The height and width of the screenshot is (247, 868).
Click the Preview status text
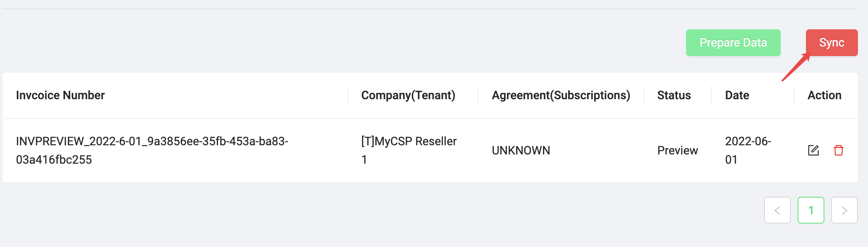(677, 150)
